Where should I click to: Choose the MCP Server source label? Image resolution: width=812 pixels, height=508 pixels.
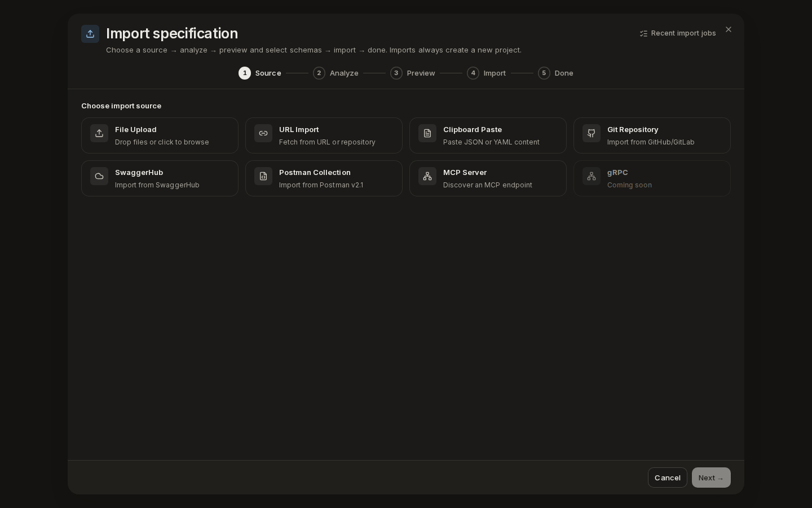465,172
